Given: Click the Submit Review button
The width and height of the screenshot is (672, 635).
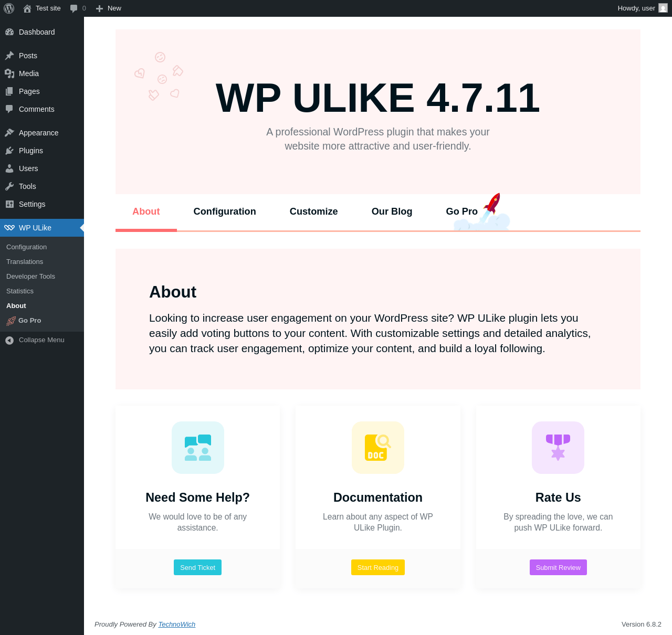Looking at the screenshot, I should (558, 567).
